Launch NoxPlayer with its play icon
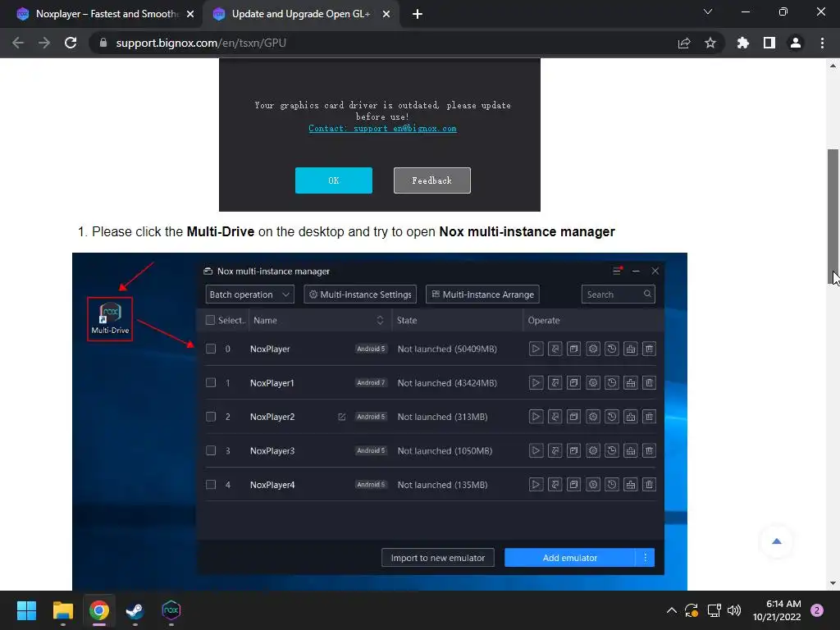Viewport: 840px width, 630px height. (536, 349)
